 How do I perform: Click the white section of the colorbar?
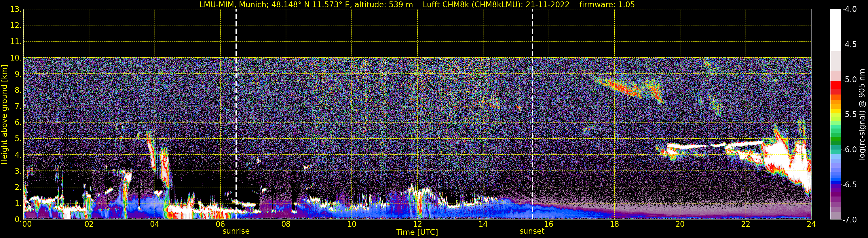835,30
